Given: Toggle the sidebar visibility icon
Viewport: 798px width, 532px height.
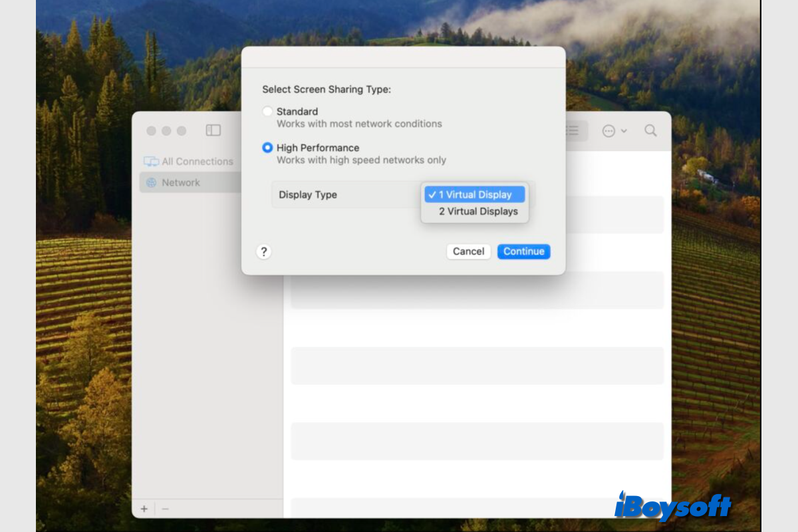Looking at the screenshot, I should pyautogui.click(x=213, y=130).
